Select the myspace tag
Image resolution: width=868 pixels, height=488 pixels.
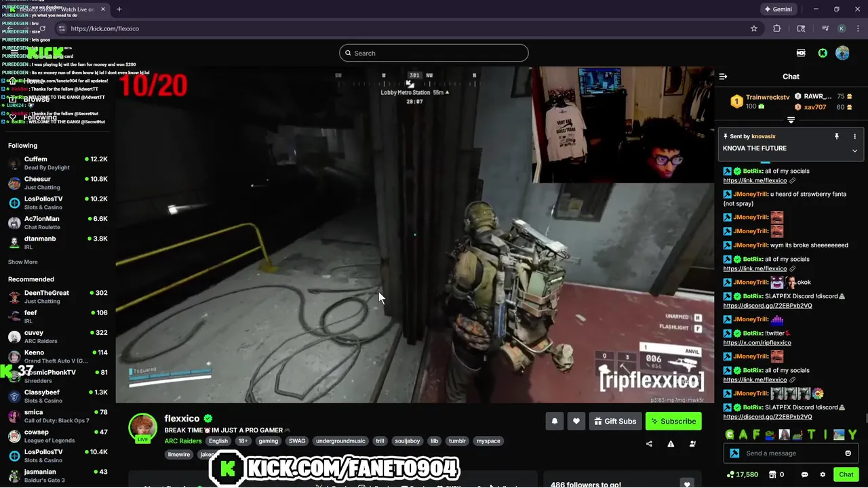[488, 441]
